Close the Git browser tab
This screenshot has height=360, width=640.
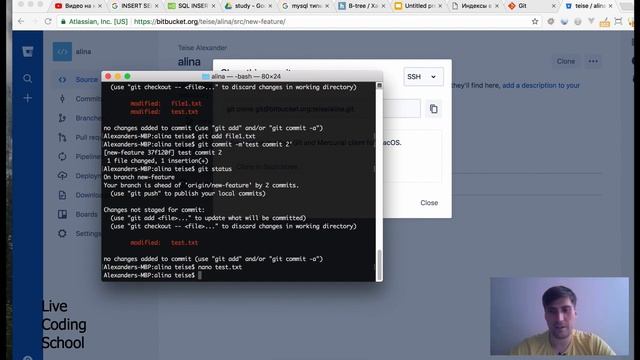pos(553,6)
